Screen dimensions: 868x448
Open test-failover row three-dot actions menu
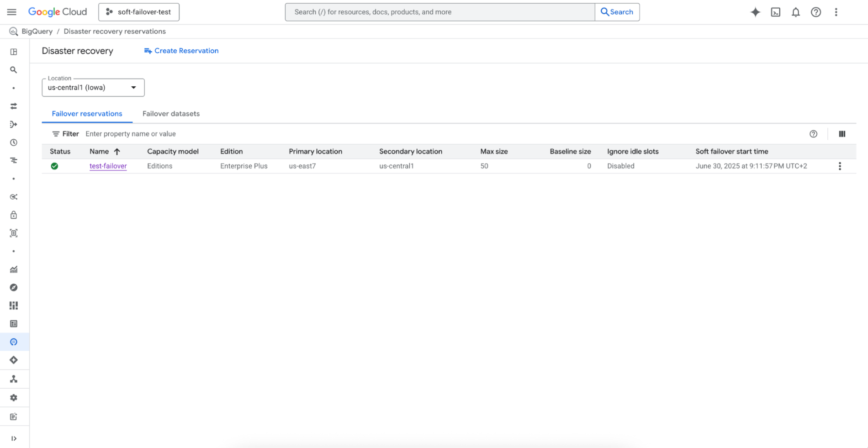(840, 166)
